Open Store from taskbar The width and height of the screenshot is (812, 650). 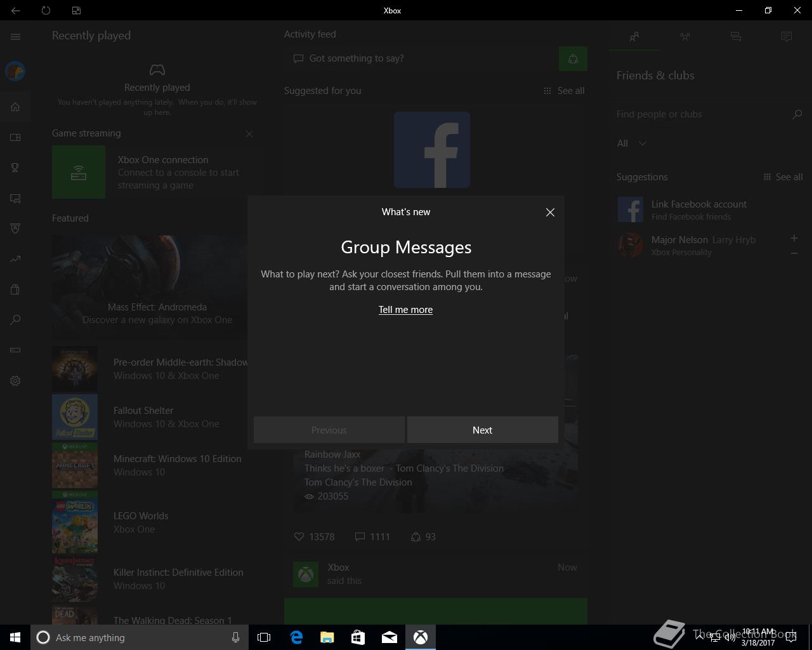(358, 637)
